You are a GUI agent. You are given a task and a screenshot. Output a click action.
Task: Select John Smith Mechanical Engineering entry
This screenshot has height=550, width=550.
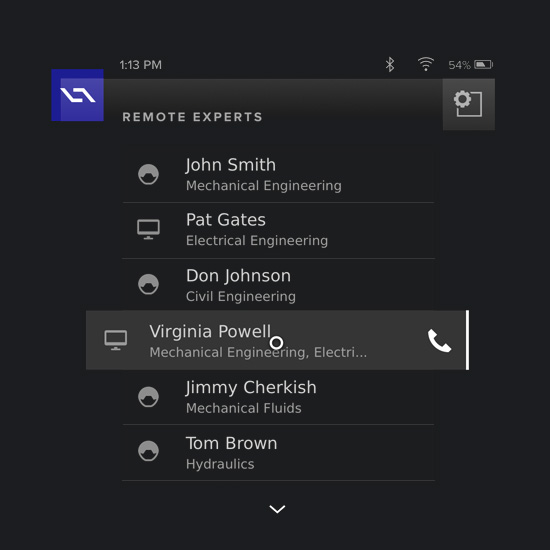(278, 174)
